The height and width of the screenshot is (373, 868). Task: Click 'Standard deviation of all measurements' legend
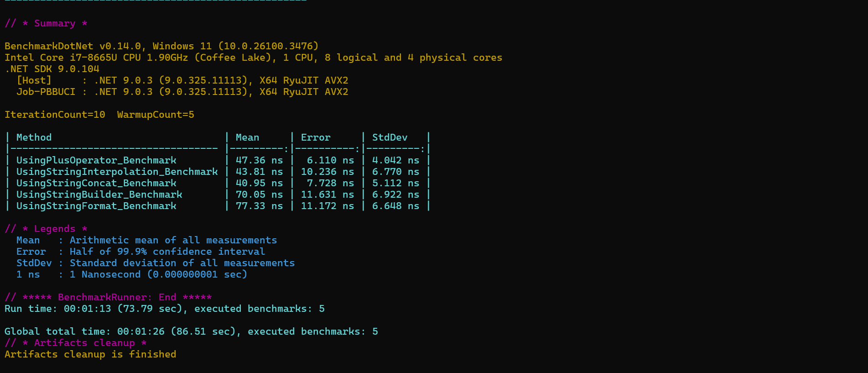tap(182, 263)
